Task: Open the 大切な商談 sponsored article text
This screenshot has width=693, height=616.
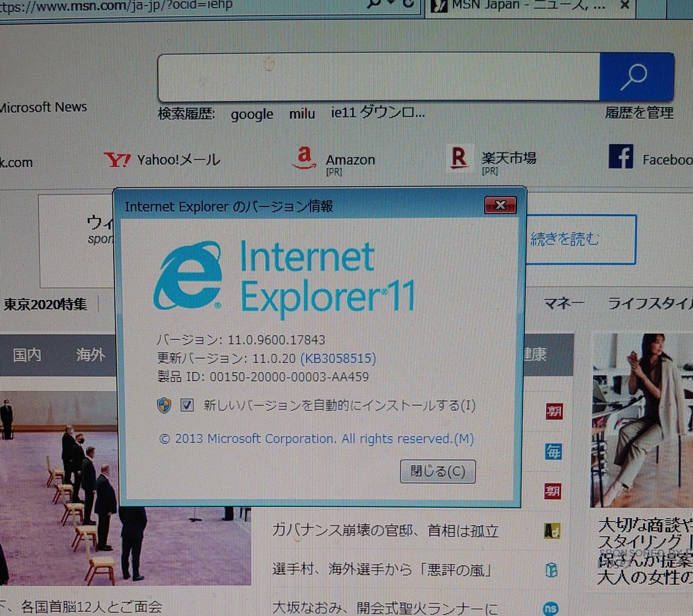Action: [x=645, y=550]
